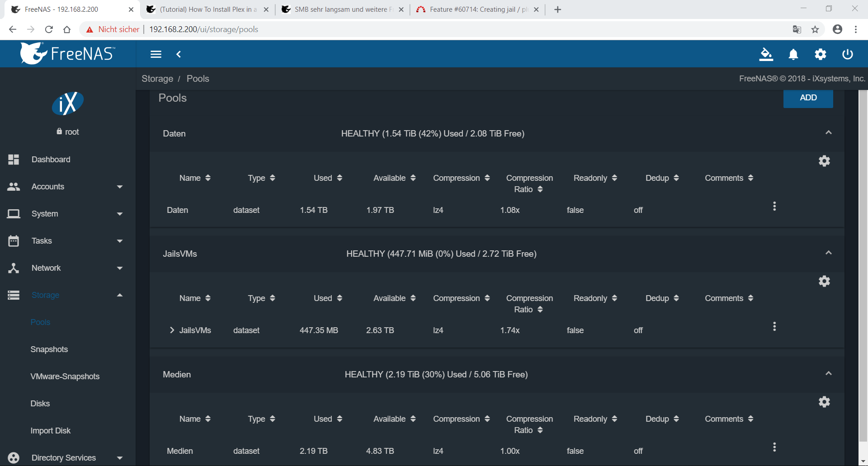Open the JailsVMs dataset three-dot menu
Screen dimensions: 868x466
[x=774, y=326]
